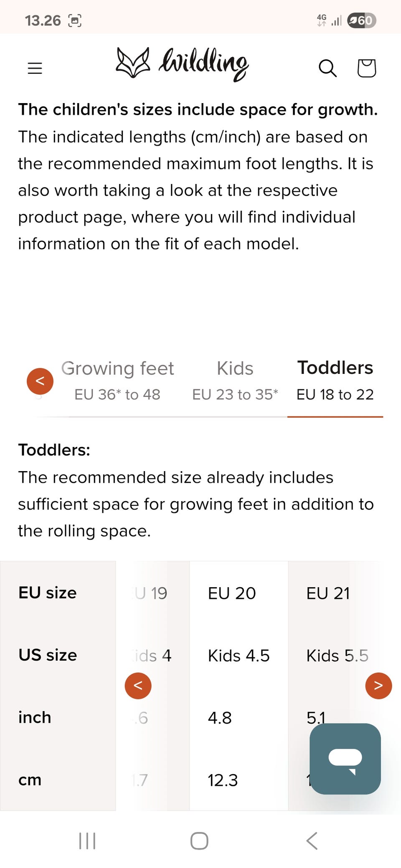Tap the Android back navigation button
Screen dimensions: 401x868
(x=312, y=840)
